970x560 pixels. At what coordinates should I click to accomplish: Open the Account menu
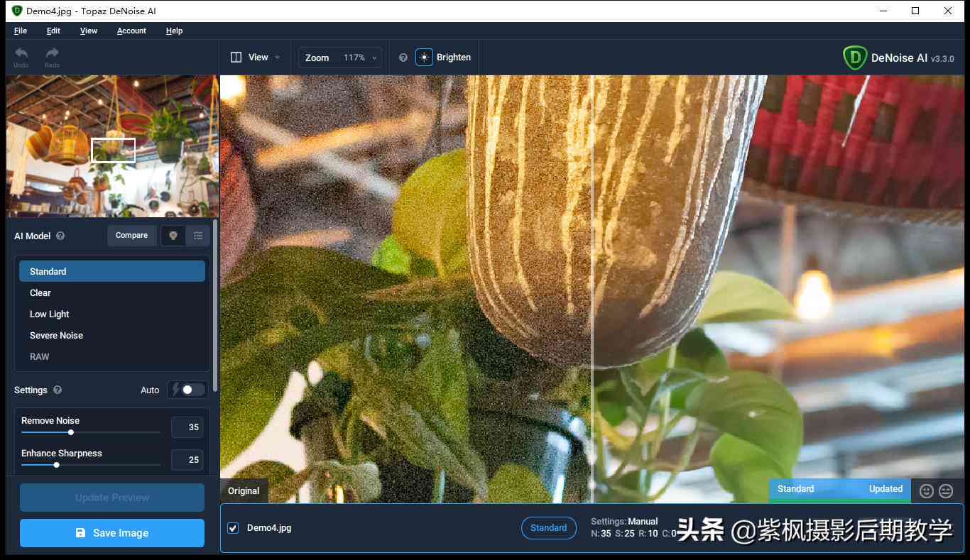131,31
